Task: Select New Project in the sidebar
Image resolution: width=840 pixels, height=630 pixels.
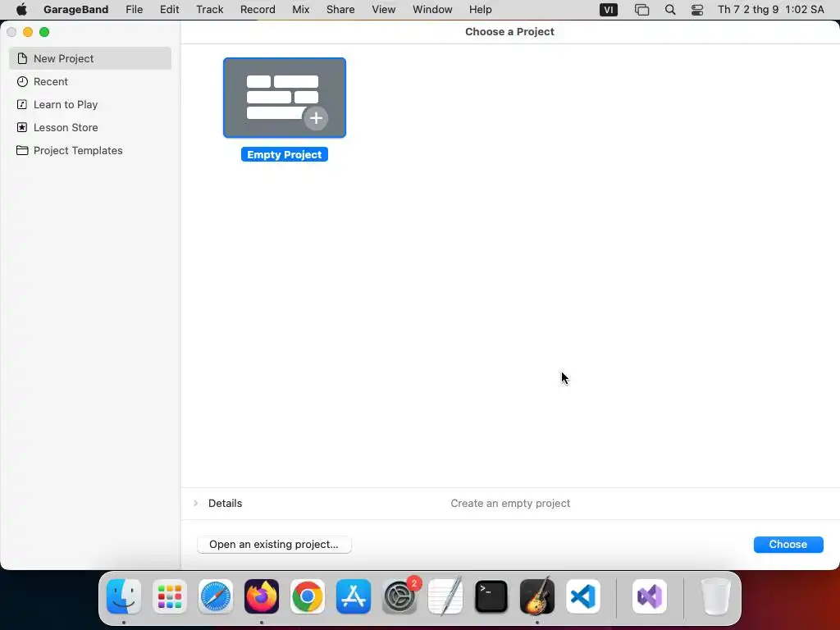Action: pos(90,58)
